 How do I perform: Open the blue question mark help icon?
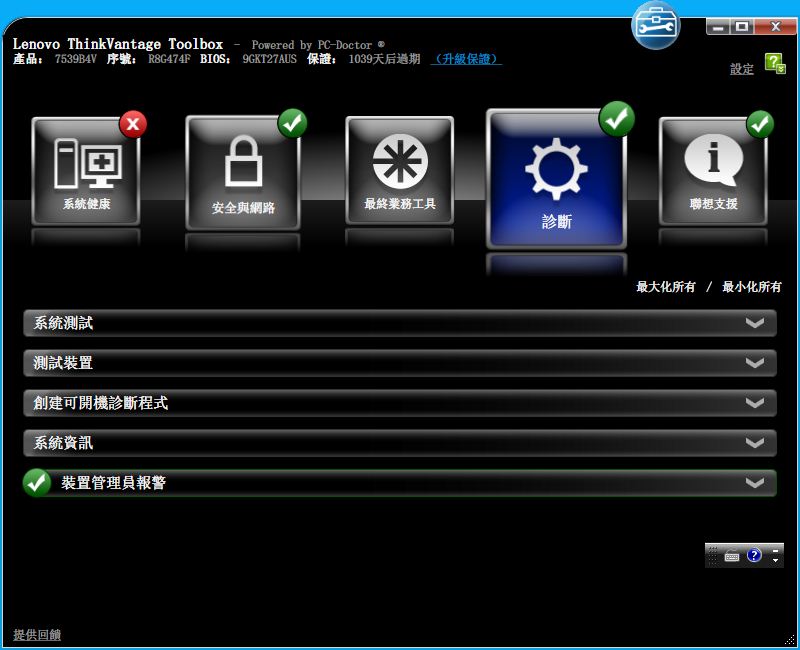[x=754, y=555]
